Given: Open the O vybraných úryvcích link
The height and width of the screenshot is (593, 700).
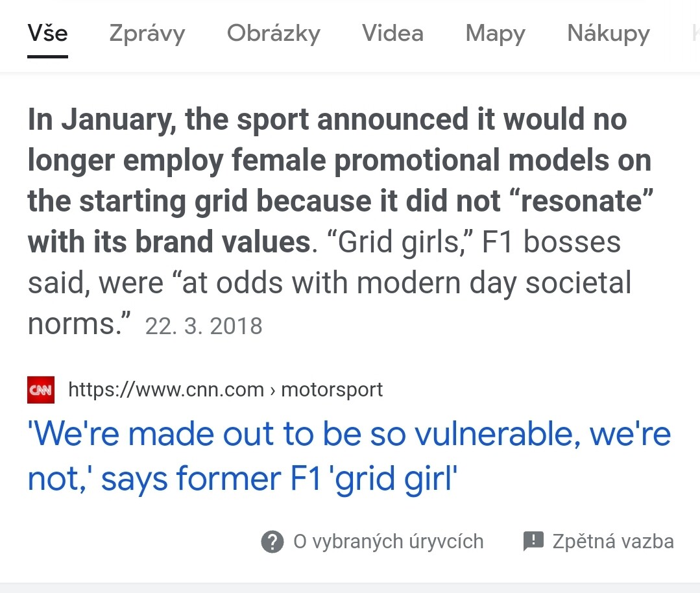Looking at the screenshot, I should (389, 542).
